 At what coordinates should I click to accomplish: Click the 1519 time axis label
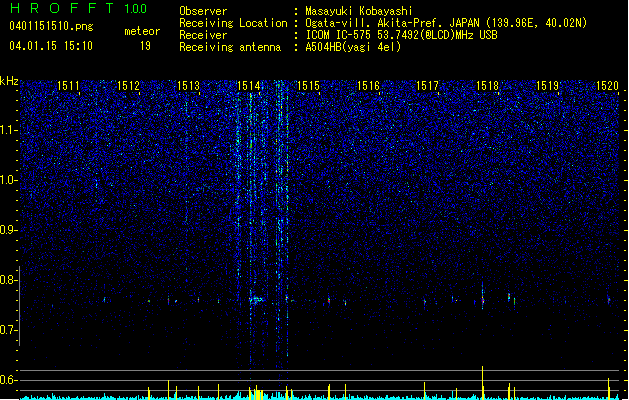point(548,86)
